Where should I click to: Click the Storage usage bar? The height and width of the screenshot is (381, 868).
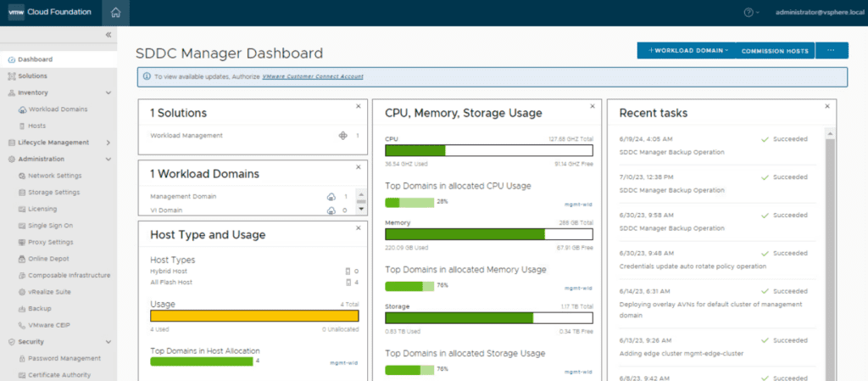click(x=489, y=318)
